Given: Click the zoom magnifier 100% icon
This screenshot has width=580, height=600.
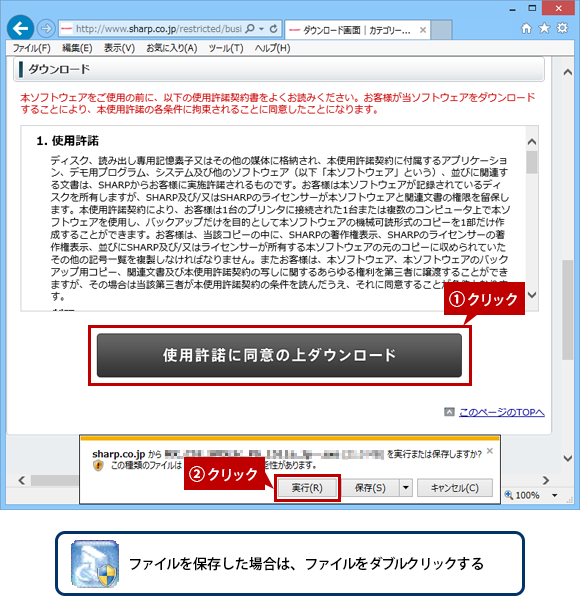Looking at the screenshot, I should (509, 495).
